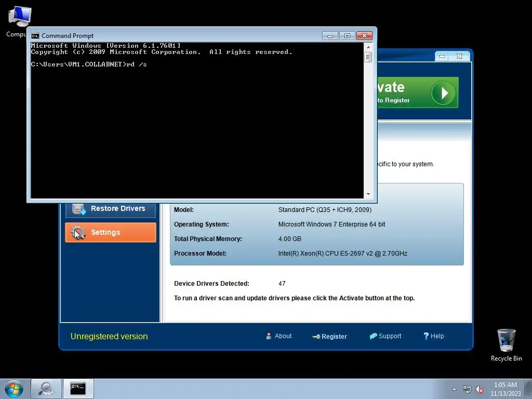The image size is (532, 399).
Task: Click the Device Drivers Detected count 47
Action: point(282,284)
